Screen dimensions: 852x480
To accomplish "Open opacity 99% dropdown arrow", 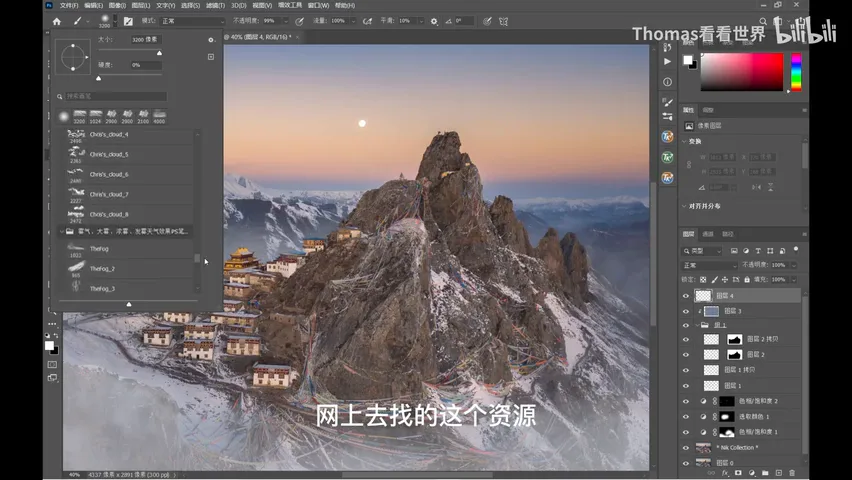I will click(285, 21).
